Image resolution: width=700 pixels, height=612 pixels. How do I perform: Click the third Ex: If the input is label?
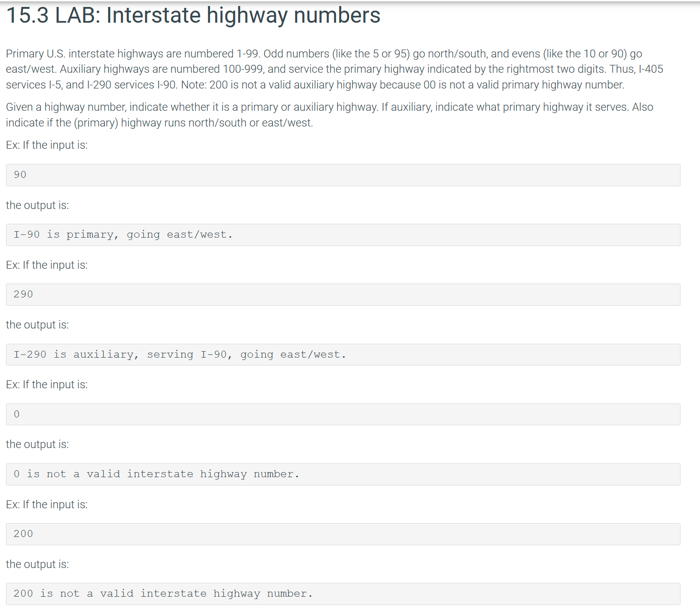pyautogui.click(x=46, y=384)
